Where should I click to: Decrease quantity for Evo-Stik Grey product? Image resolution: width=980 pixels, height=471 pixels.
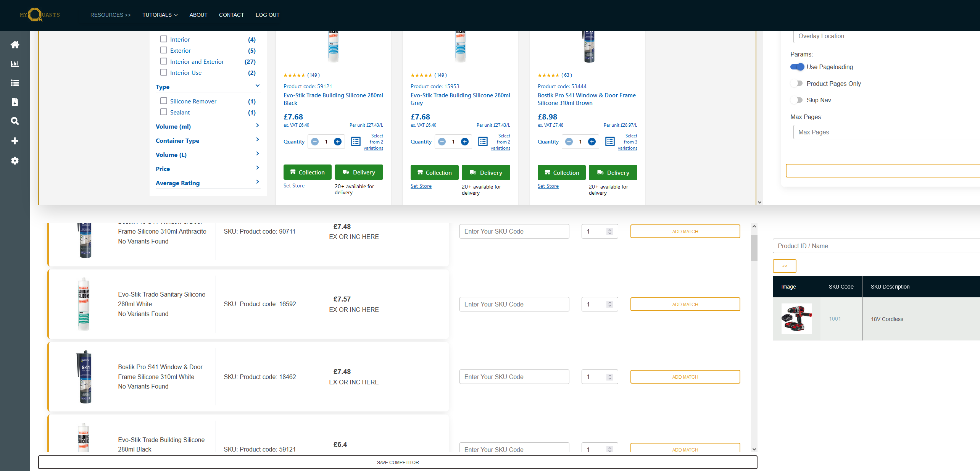coord(442,142)
